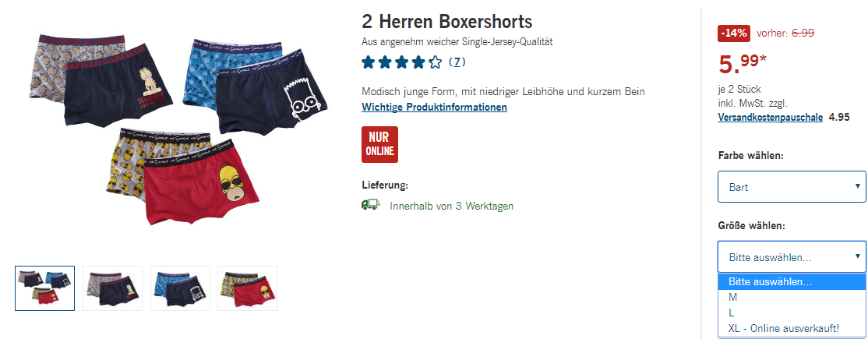Select size L from the list
This screenshot has width=868, height=339.
[x=792, y=313]
